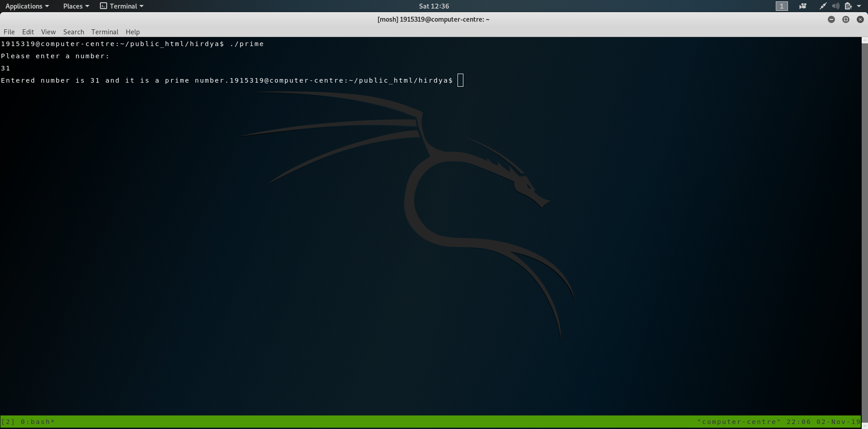The image size is (868, 429).
Task: Click the terminal cursor block
Action: click(461, 80)
